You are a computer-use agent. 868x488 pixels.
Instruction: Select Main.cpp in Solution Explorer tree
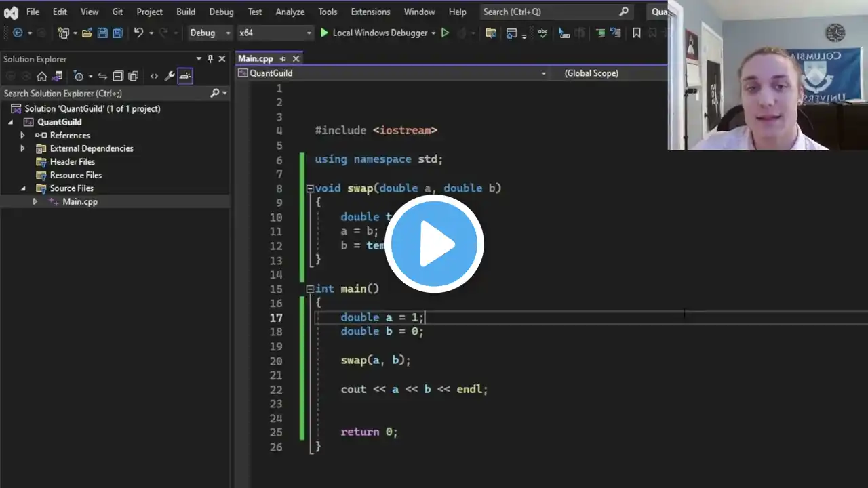pos(80,201)
